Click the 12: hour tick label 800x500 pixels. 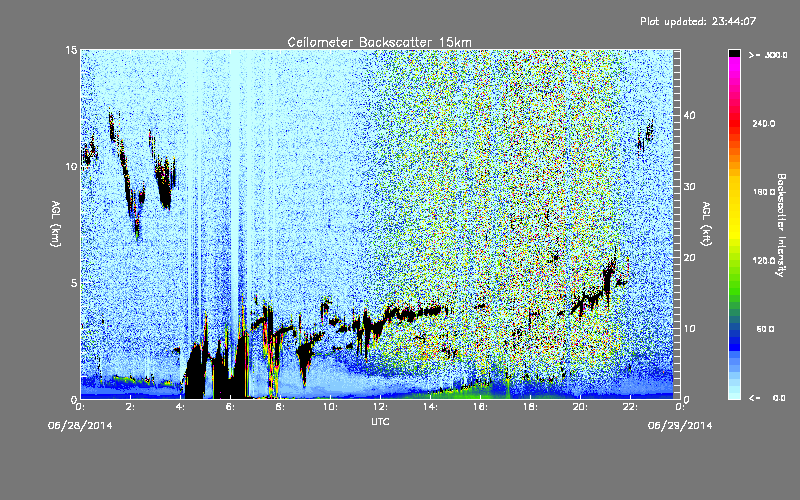(x=380, y=407)
